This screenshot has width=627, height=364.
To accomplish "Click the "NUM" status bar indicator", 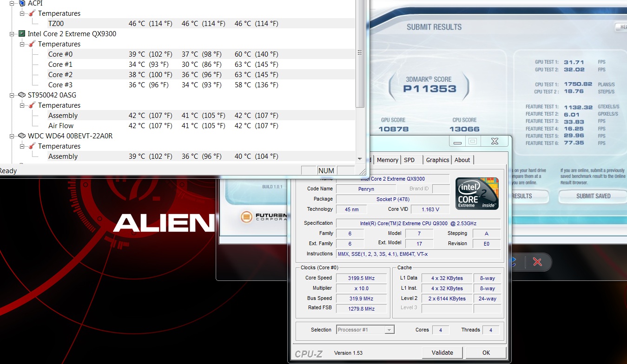I will [326, 170].
